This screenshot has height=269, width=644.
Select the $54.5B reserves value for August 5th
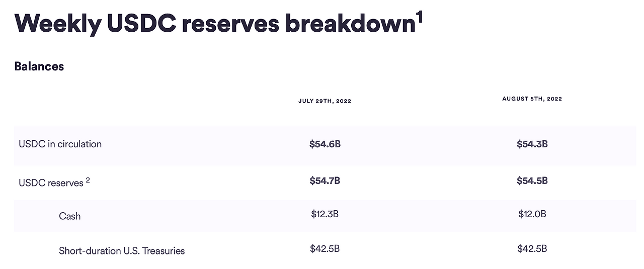[x=532, y=181]
